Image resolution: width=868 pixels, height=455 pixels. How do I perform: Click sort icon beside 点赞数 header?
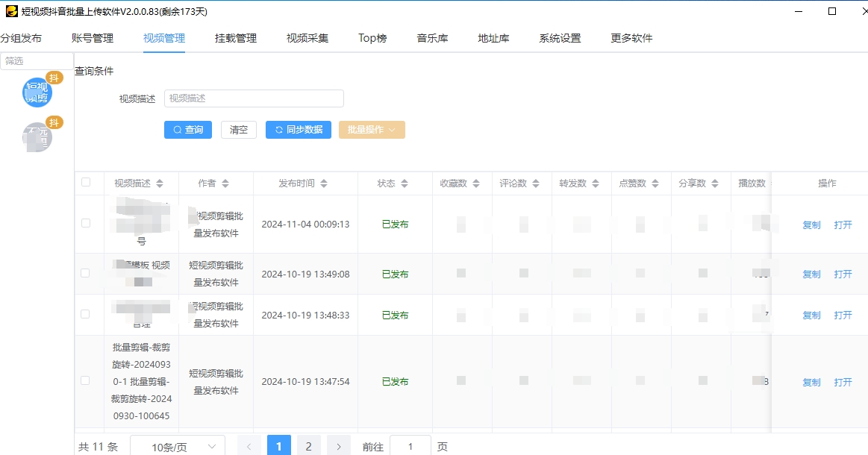pos(656,183)
